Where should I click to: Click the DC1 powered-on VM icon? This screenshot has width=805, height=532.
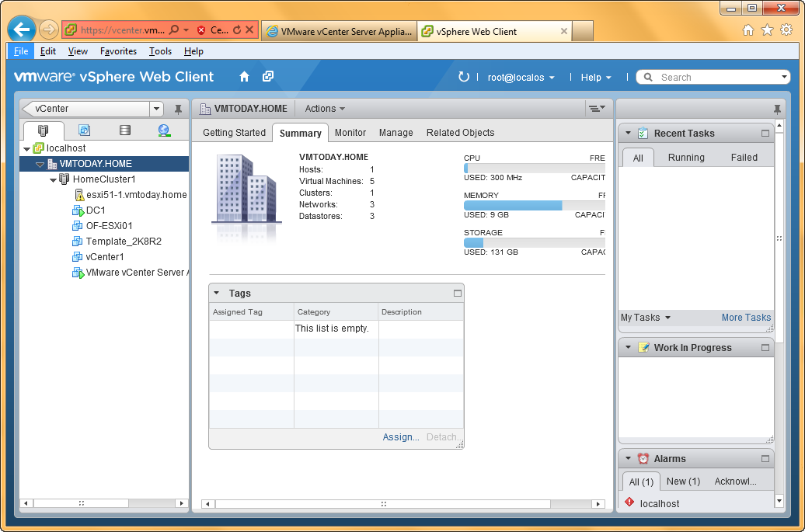point(78,210)
